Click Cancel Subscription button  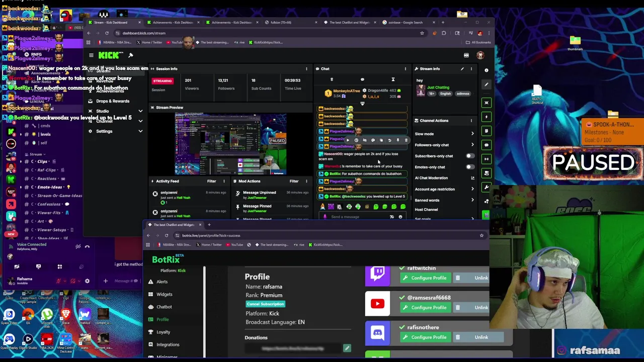coord(266,304)
